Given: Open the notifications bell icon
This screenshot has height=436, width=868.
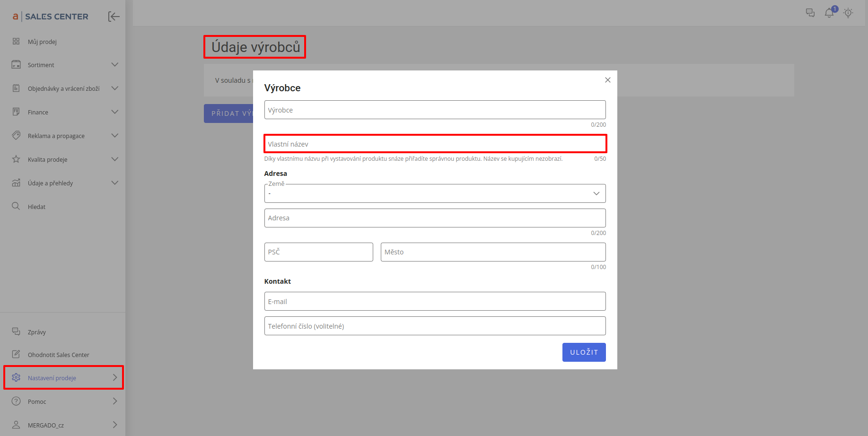Looking at the screenshot, I should 829,13.
